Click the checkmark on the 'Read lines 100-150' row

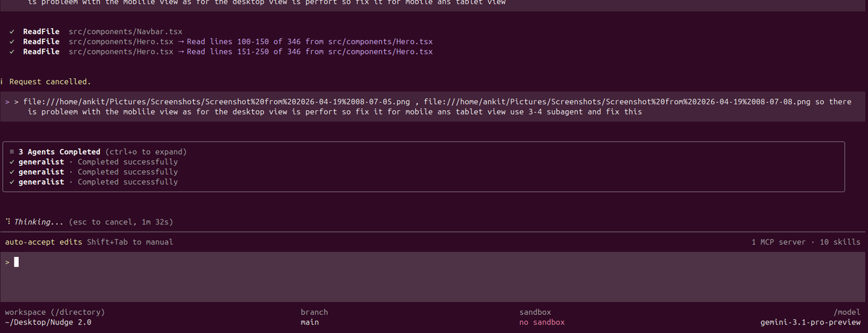coord(13,42)
